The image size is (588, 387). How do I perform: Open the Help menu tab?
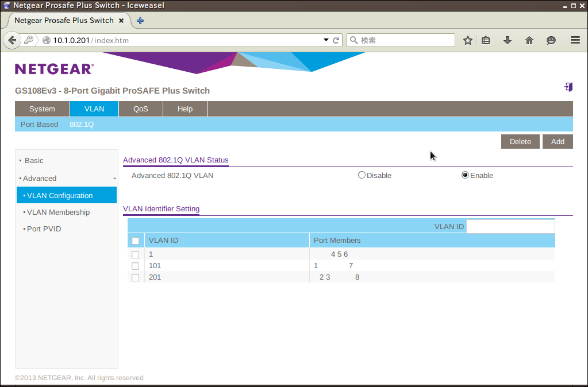click(x=185, y=109)
